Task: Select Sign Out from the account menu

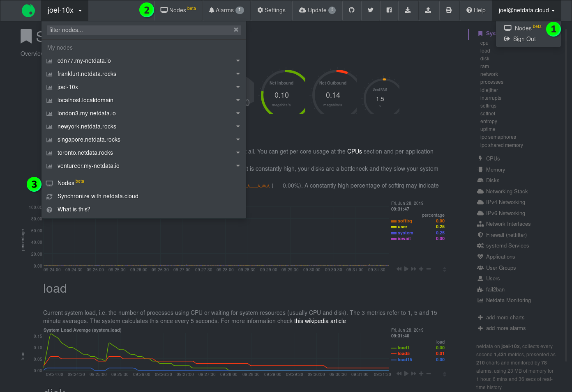Action: (x=520, y=39)
